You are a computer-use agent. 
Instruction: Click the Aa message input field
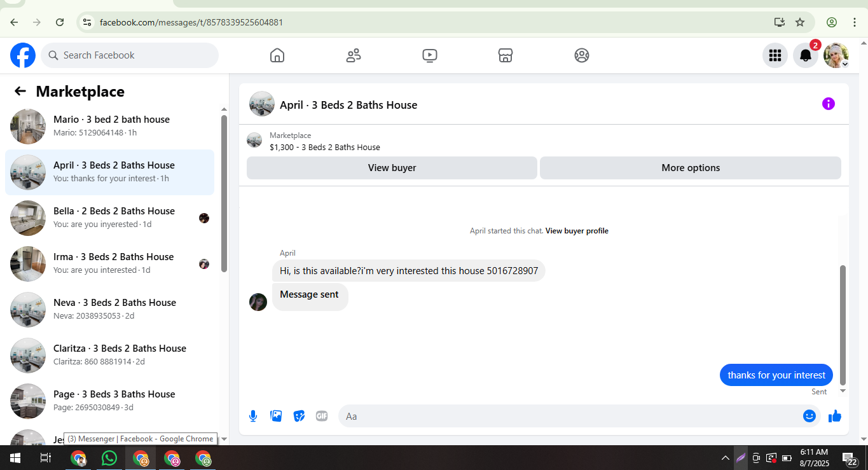pos(570,416)
